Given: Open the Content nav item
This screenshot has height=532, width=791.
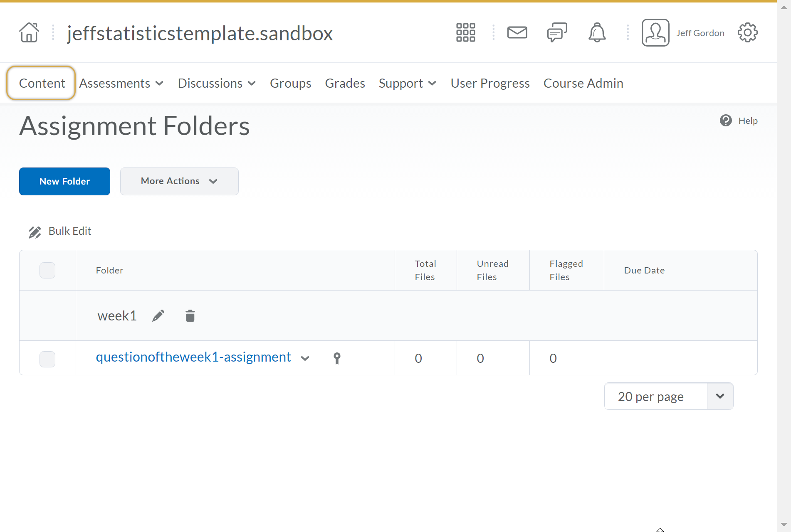Looking at the screenshot, I should (x=42, y=83).
